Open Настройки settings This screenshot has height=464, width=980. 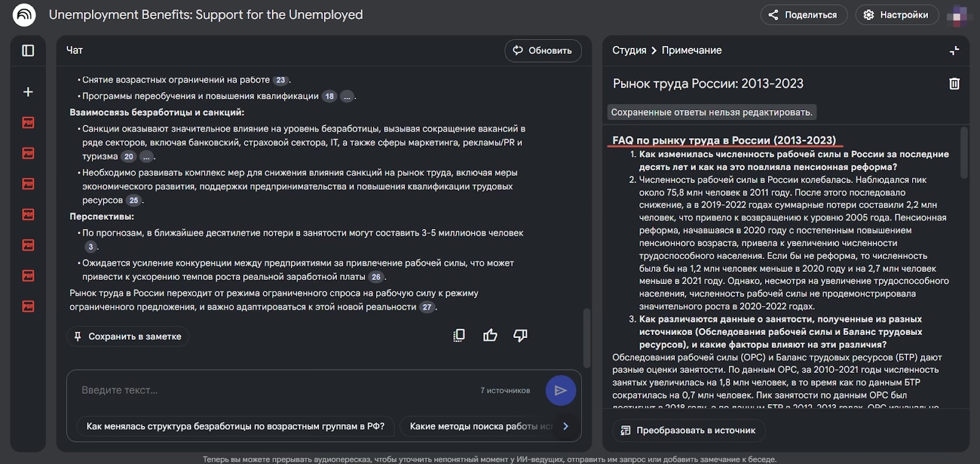pos(897,15)
